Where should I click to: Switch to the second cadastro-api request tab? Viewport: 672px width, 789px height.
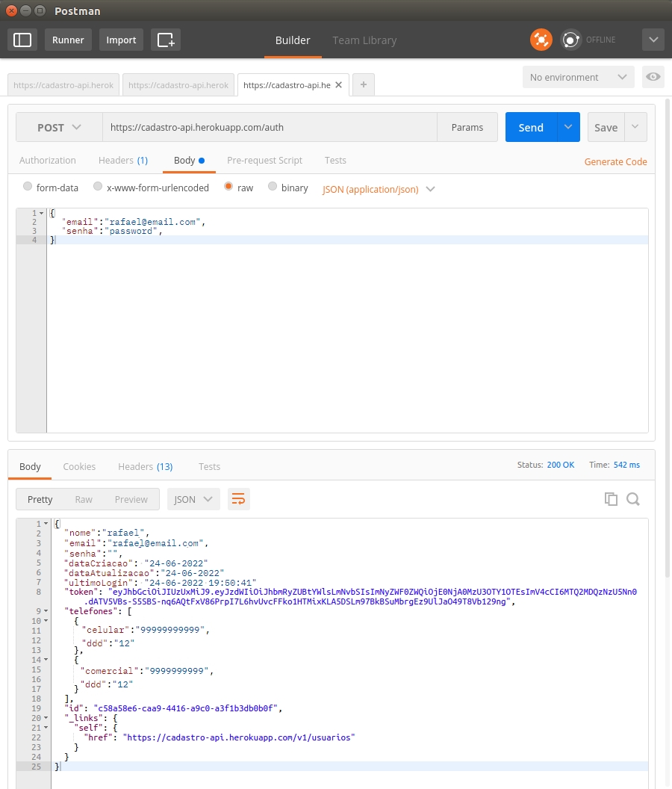(178, 85)
